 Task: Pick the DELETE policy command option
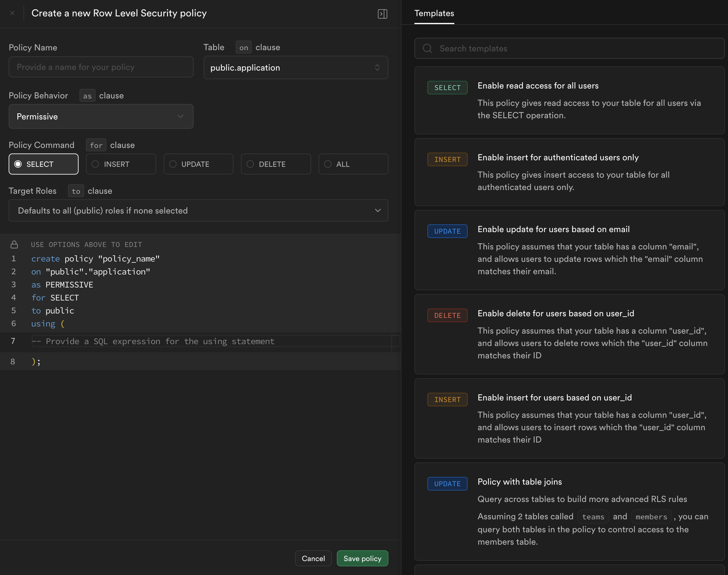276,164
